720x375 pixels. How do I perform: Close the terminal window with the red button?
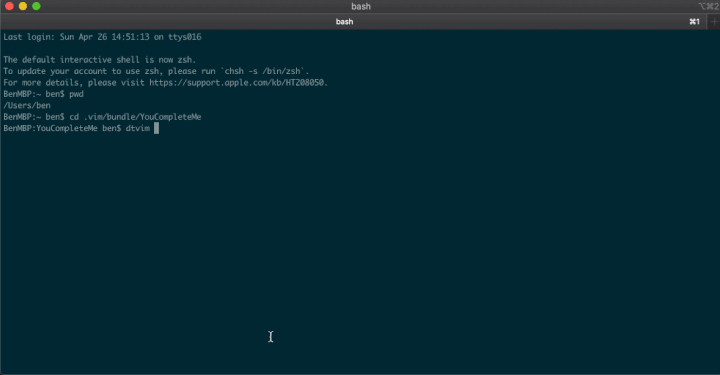(x=9, y=6)
